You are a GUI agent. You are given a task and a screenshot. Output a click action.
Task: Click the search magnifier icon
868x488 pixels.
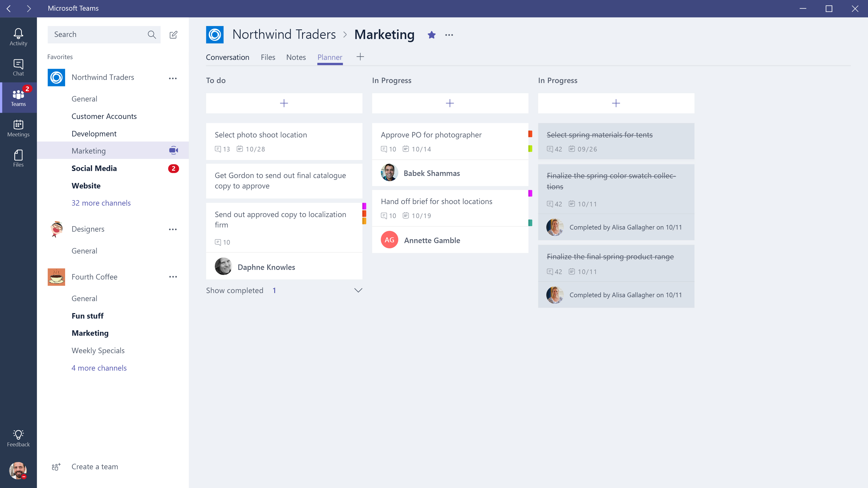click(x=152, y=35)
